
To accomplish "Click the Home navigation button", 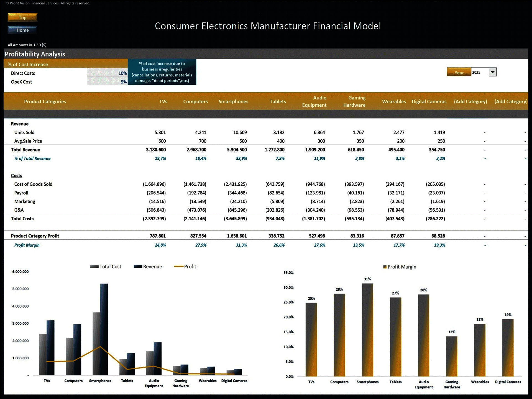I will (22, 30).
